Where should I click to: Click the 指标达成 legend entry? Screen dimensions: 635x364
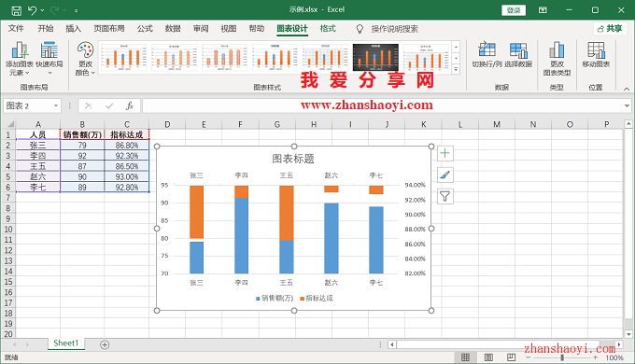tap(317, 298)
